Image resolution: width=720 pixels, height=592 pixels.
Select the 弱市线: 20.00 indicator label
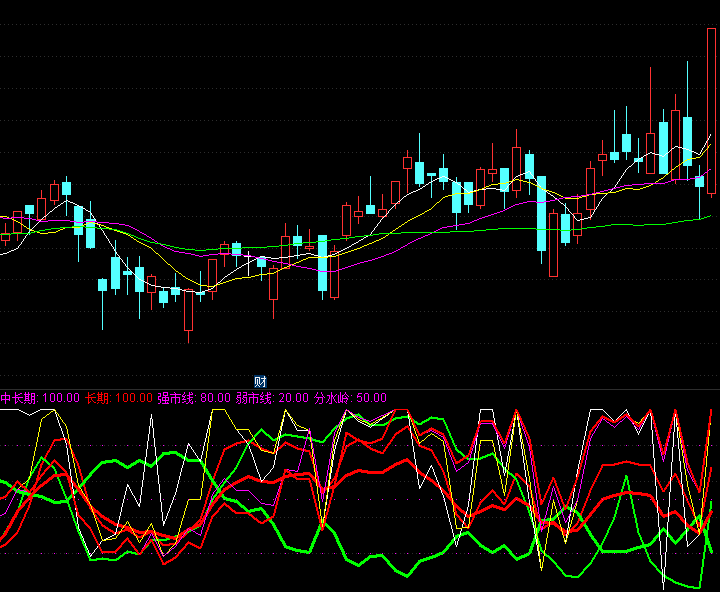coord(272,398)
